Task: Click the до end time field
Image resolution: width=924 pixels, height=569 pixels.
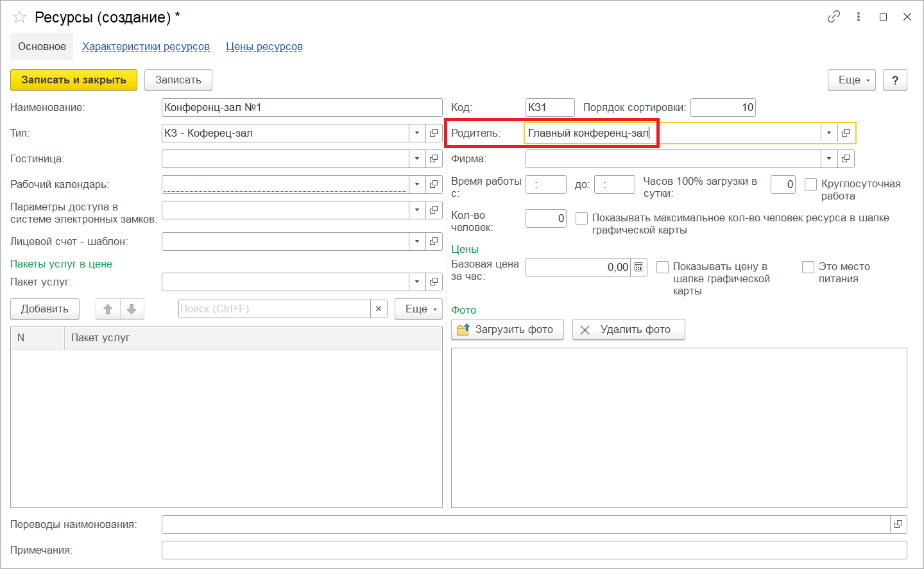Action: tap(615, 184)
